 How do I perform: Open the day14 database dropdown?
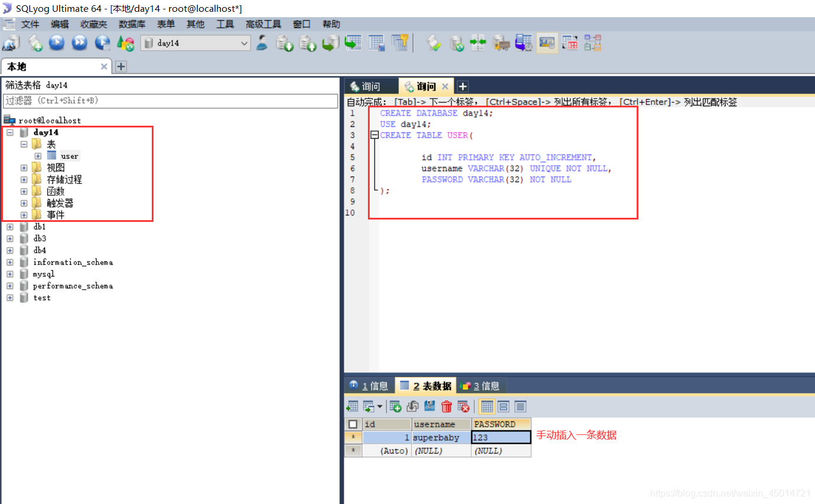click(x=195, y=43)
